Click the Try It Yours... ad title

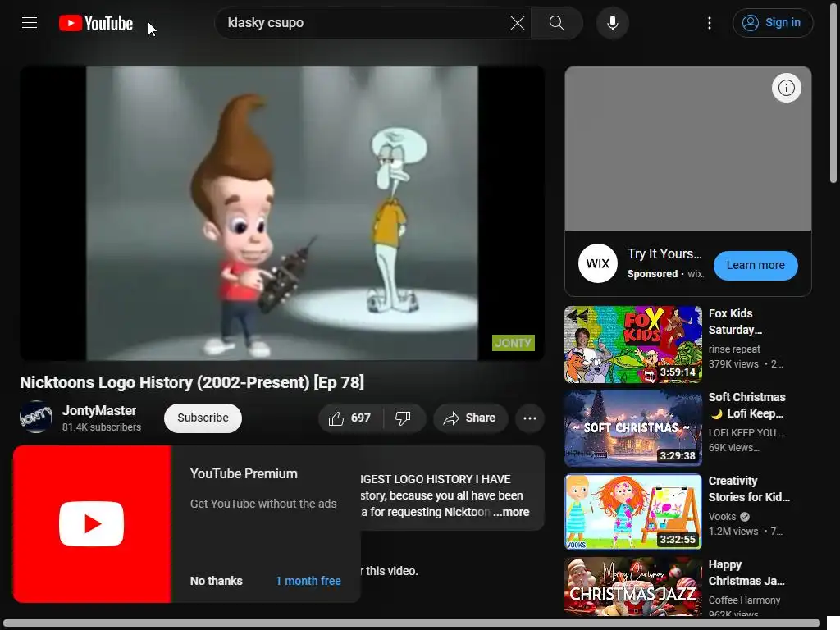coord(664,254)
